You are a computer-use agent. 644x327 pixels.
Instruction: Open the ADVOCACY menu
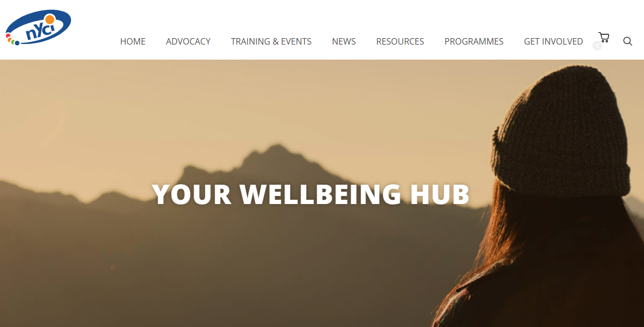coord(188,41)
